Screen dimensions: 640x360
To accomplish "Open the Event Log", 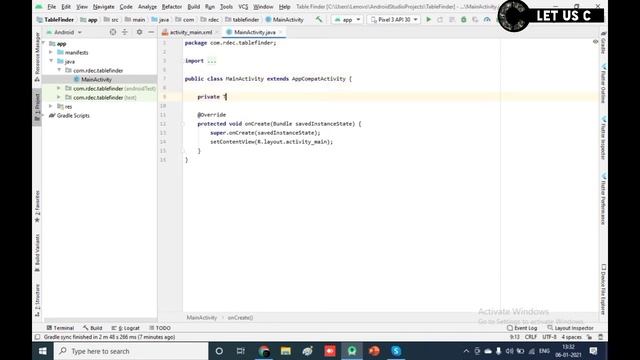I will (x=522, y=328).
